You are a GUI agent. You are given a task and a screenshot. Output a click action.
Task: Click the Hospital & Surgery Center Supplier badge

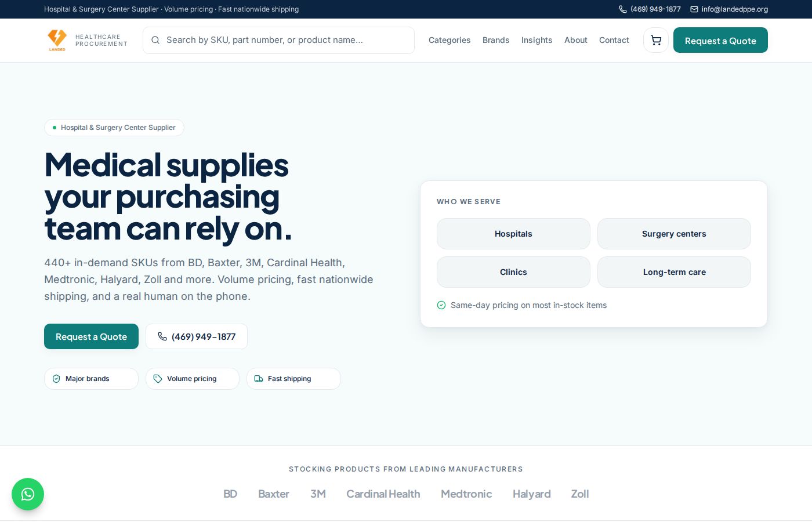point(114,128)
